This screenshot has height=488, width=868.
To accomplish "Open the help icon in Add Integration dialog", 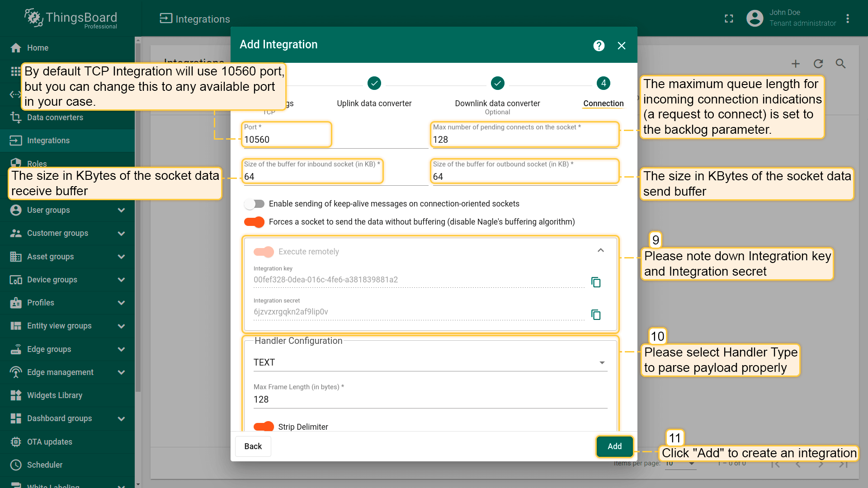I will pyautogui.click(x=599, y=46).
